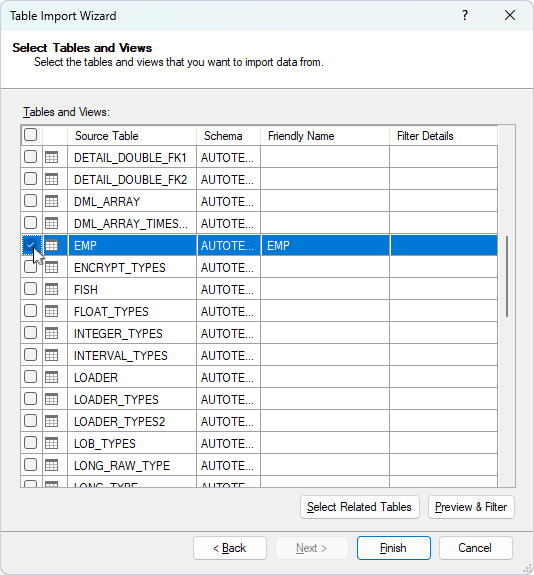Click the table icon for FLOAT_TYPES

pyautogui.click(x=51, y=311)
